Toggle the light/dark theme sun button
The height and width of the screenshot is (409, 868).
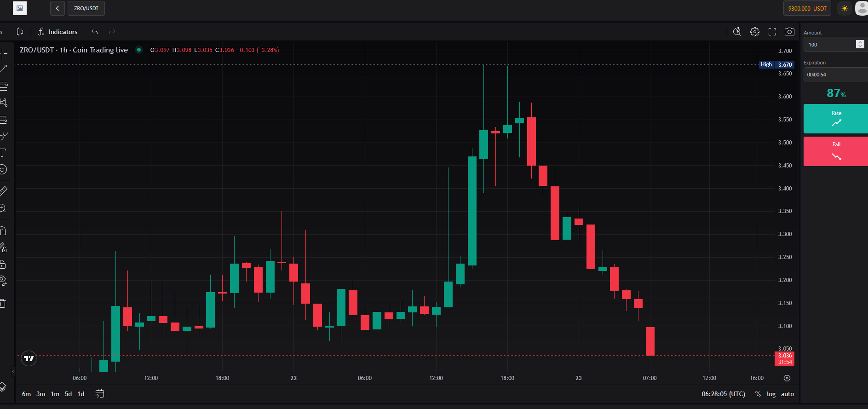845,8
